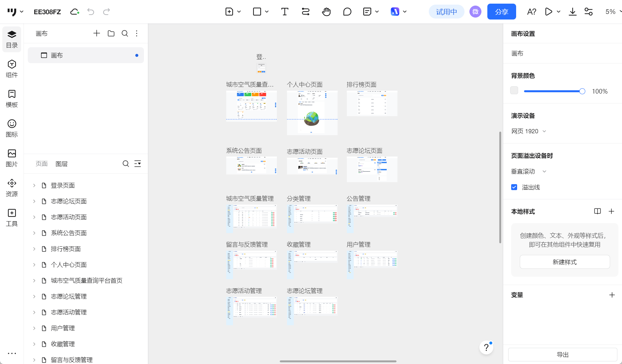Open the 图标 panel in the sidebar
The height and width of the screenshot is (364, 622).
12,128
